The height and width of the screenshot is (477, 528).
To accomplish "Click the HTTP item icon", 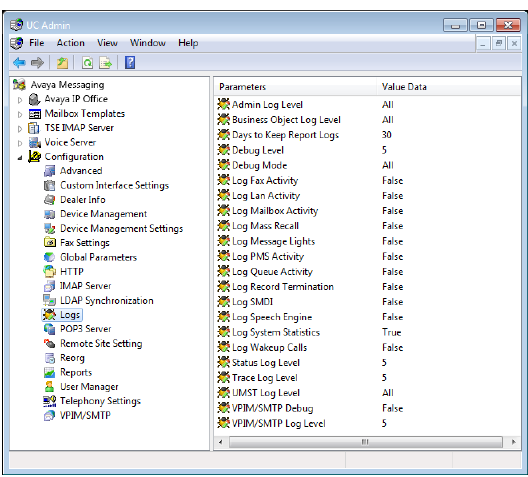I will tap(50, 271).
